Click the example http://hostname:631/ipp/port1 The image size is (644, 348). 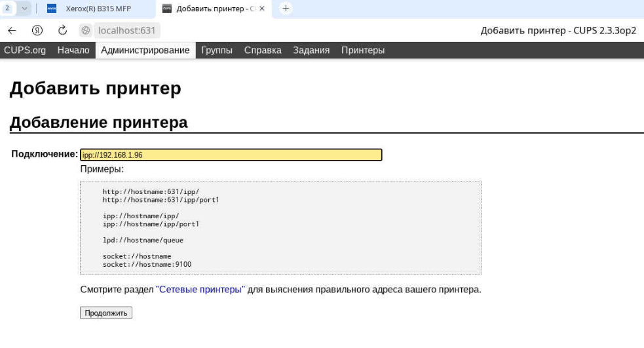pos(161,200)
